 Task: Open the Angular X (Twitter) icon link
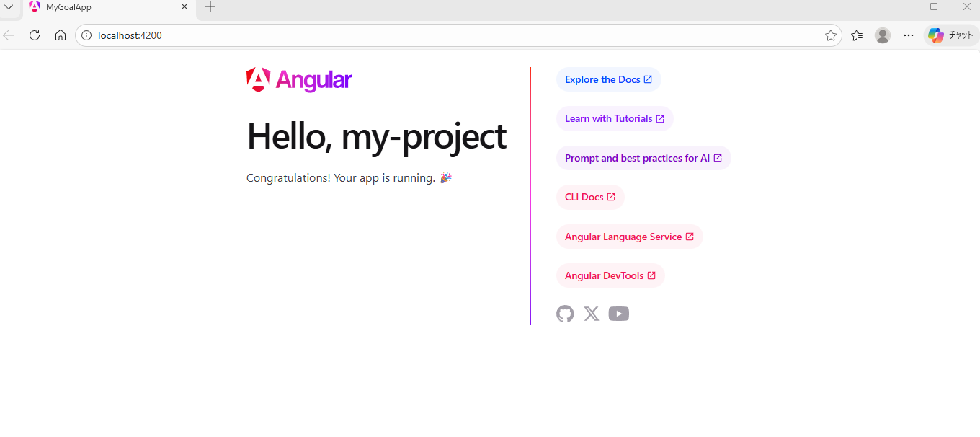(x=592, y=314)
